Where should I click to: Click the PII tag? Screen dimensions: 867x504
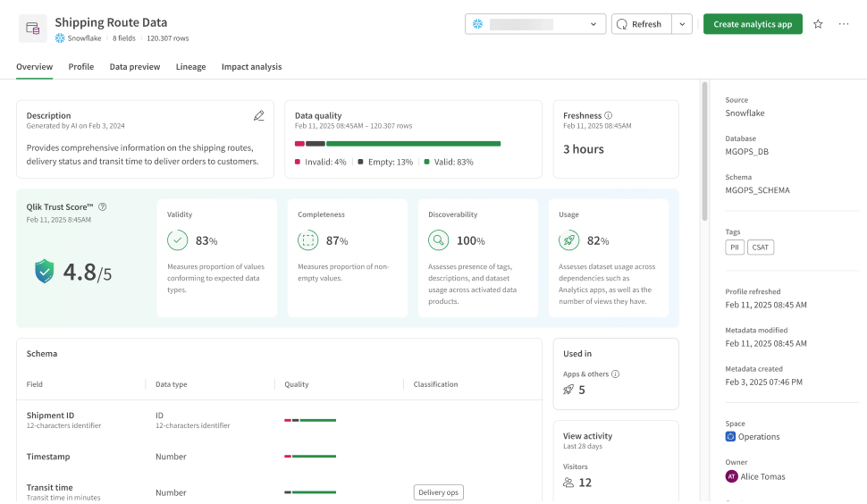click(x=735, y=248)
